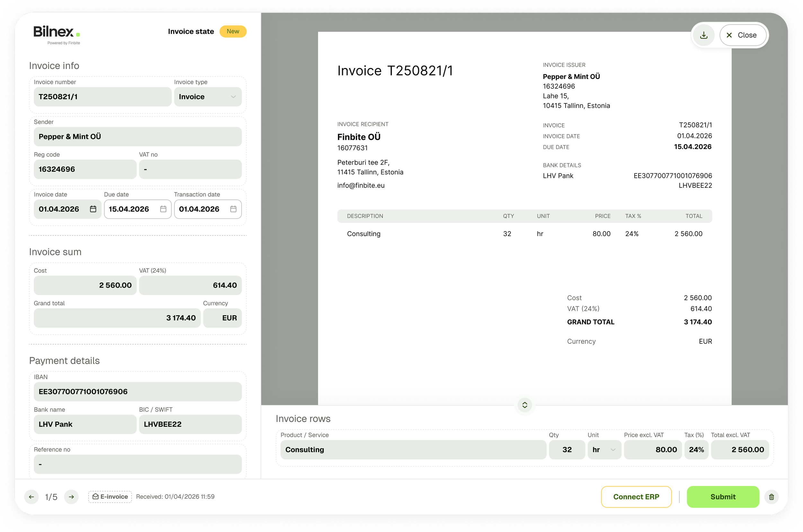The image size is (803, 532).
Task: Click the due date '15.04.2026' in preview
Action: pos(693,147)
